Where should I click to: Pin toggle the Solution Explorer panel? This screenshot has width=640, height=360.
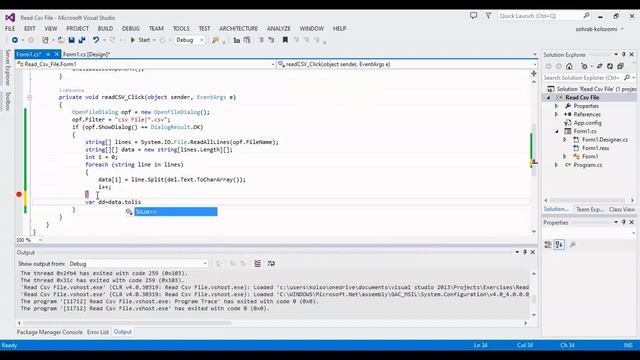click(x=624, y=55)
